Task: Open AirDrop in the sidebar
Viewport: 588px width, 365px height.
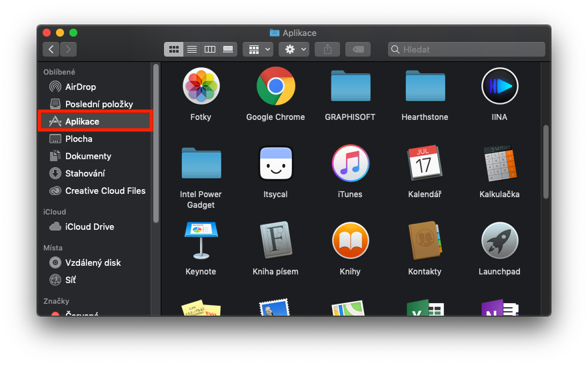Action: 95,87
